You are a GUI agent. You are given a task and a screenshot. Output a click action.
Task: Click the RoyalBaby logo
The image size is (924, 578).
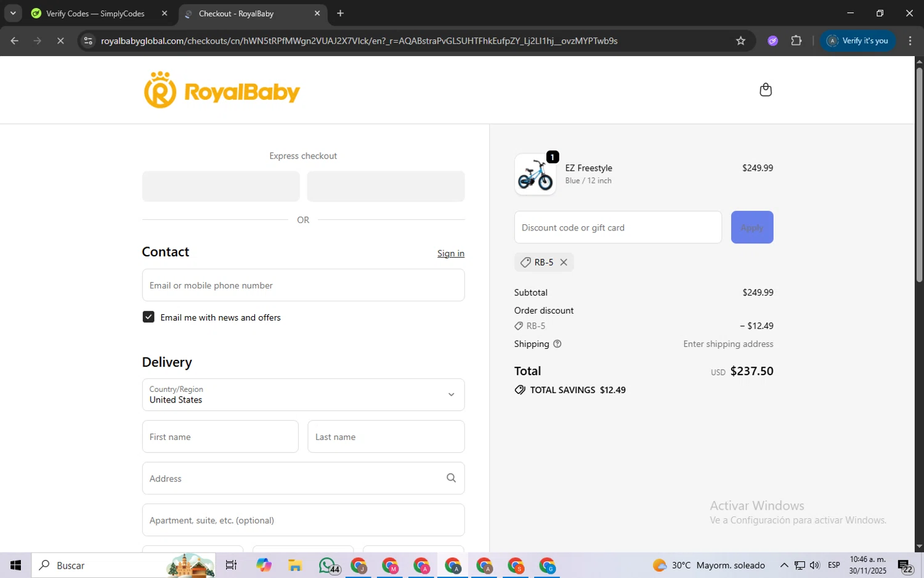point(222,90)
